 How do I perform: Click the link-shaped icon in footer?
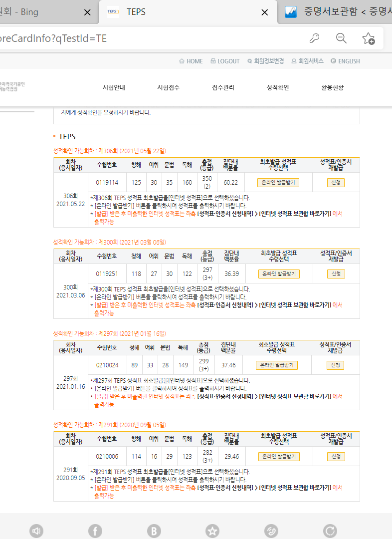coord(271,531)
